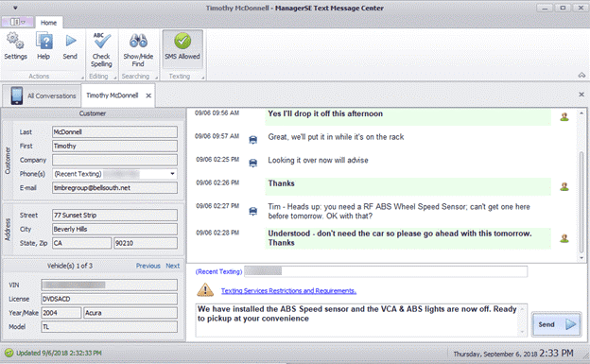This screenshot has width=590, height=364.
Task: Toggle the Show/Hide Find binoculars
Action: click(138, 50)
